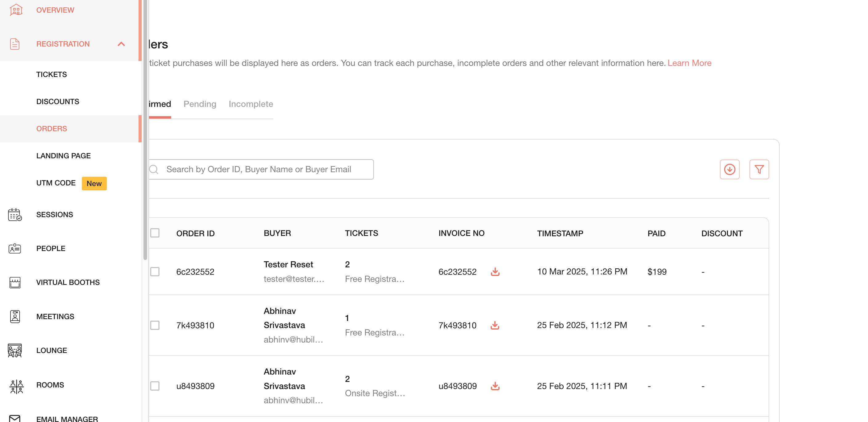Switch to the Pending tab
Screen dimensions: 868x422
[200, 104]
